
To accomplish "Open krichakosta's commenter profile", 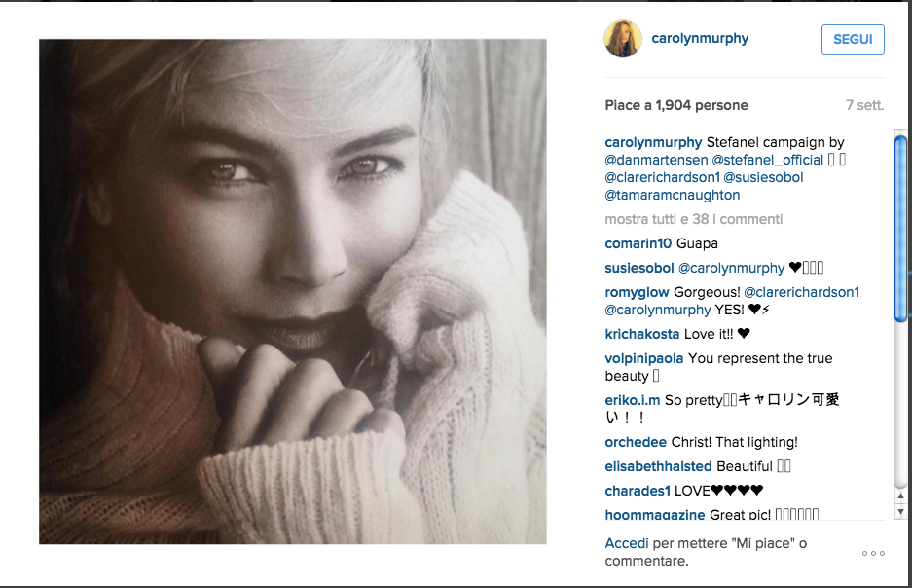I will tap(642, 334).
